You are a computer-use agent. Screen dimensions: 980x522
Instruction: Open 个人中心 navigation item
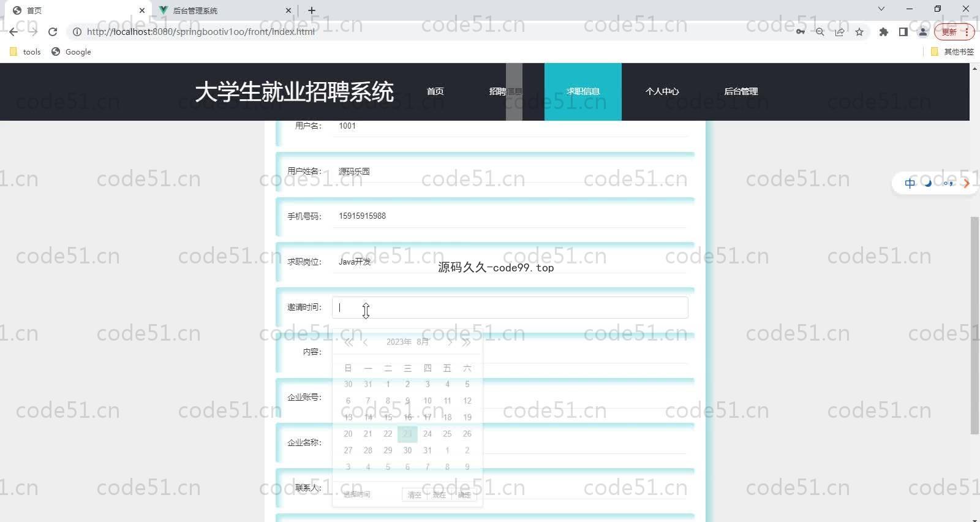pyautogui.click(x=662, y=91)
